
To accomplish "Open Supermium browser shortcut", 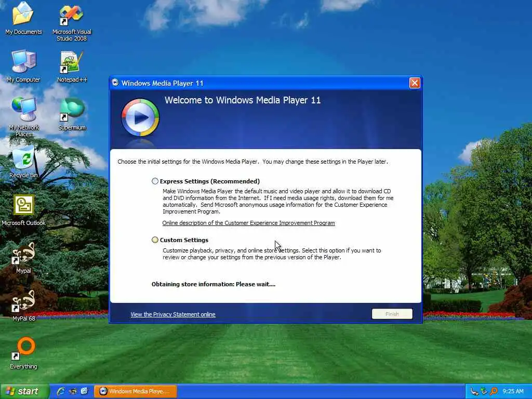I will (x=72, y=114).
